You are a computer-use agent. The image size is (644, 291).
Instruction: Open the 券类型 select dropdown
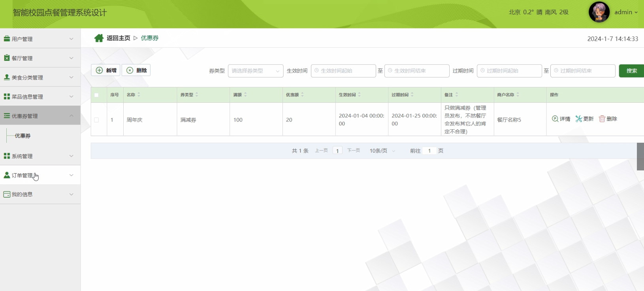tap(256, 71)
